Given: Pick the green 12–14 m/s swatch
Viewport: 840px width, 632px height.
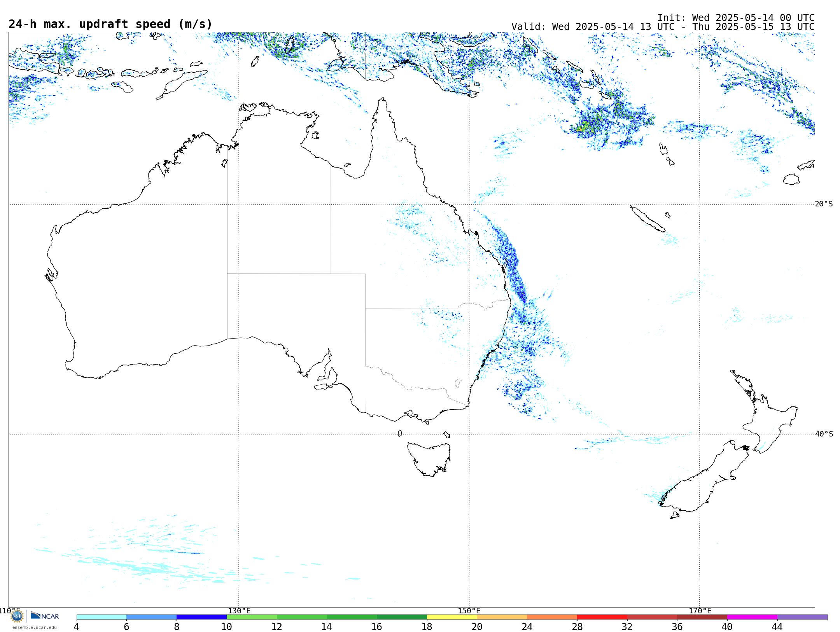Looking at the screenshot, I should pyautogui.click(x=302, y=617).
